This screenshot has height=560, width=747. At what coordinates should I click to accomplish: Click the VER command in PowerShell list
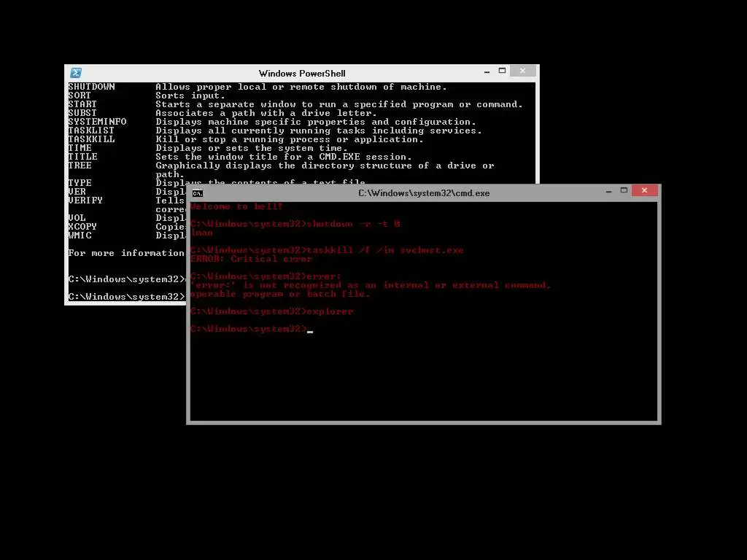[77, 192]
